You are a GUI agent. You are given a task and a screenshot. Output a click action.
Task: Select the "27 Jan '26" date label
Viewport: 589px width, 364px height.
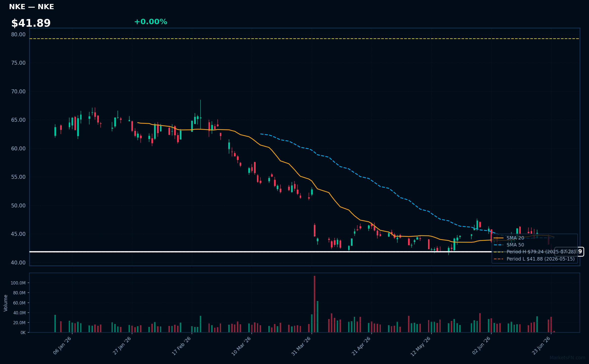coord(122,346)
